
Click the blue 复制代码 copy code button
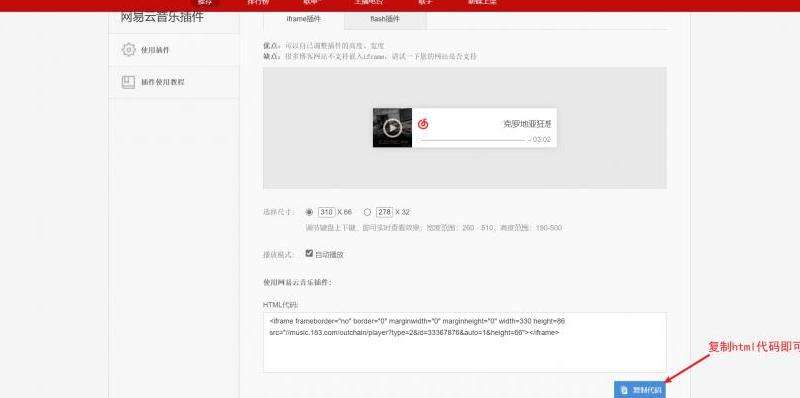(x=640, y=390)
